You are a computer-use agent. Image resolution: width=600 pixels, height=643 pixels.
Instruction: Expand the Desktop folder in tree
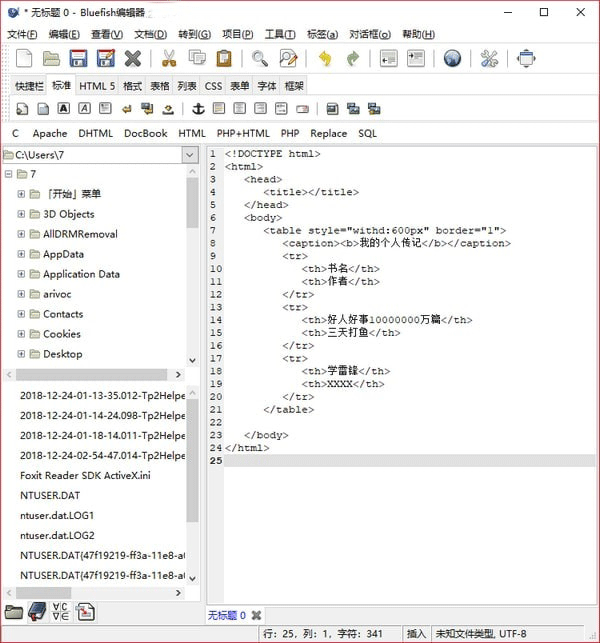click(21, 354)
